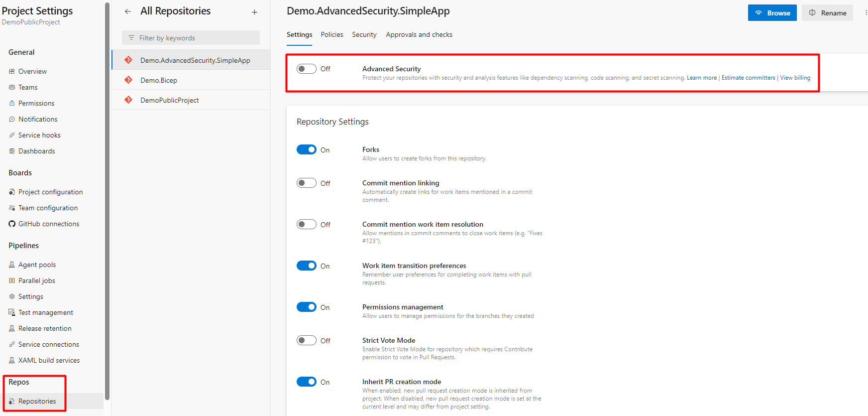The image size is (868, 416).
Task: Click the GitHub connections icon in sidebar
Action: point(12,224)
